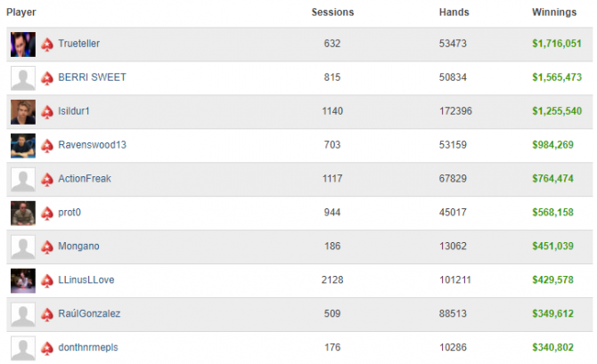Click the PokerStars spade icon beside Trueteller
597x364 pixels.
(x=47, y=44)
